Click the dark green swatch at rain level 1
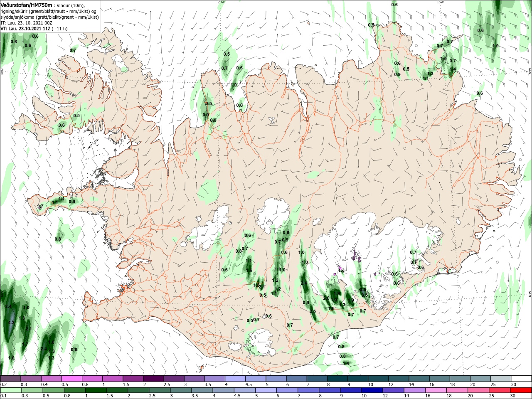The width and height of the screenshot is (532, 399). point(96,390)
